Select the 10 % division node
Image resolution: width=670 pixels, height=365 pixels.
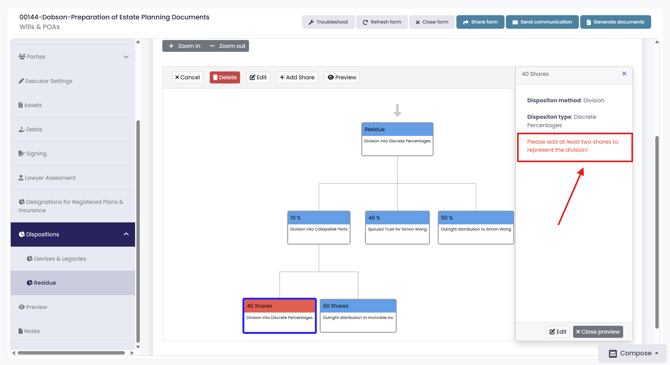319,227
